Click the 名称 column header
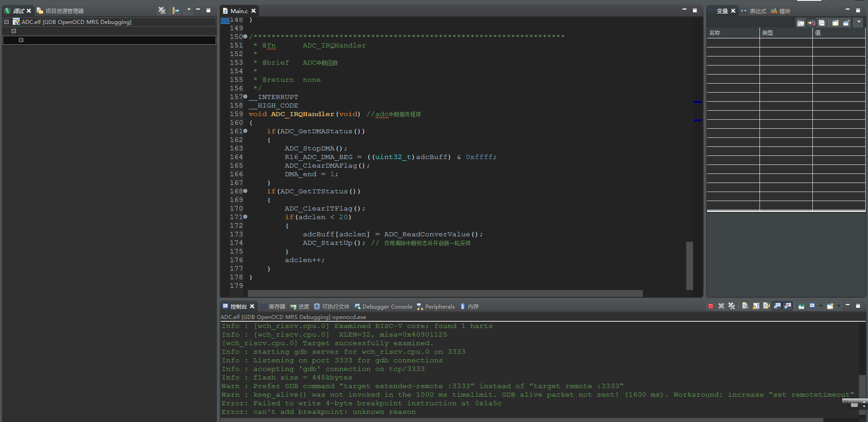The width and height of the screenshot is (868, 422). click(733, 33)
